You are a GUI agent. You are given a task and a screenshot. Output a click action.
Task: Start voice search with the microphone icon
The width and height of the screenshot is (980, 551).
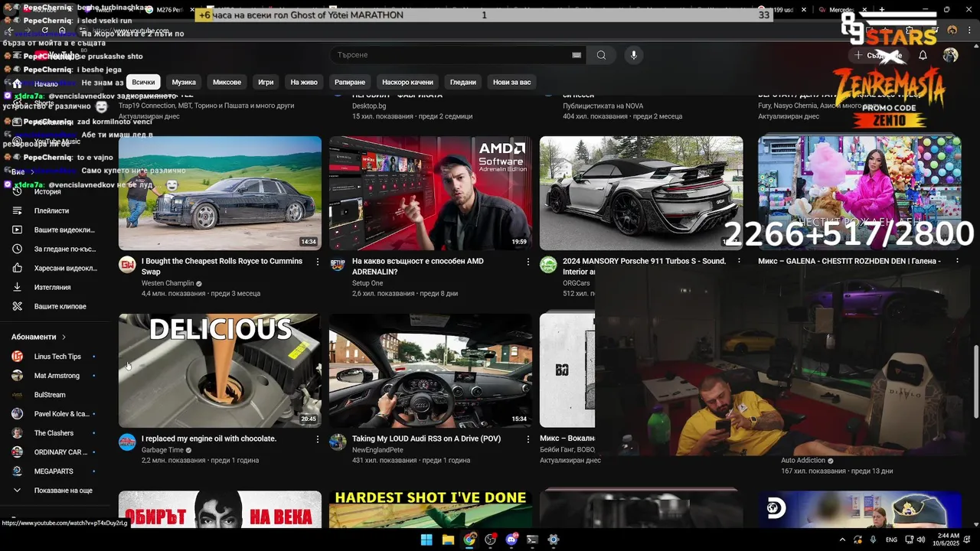[633, 55]
